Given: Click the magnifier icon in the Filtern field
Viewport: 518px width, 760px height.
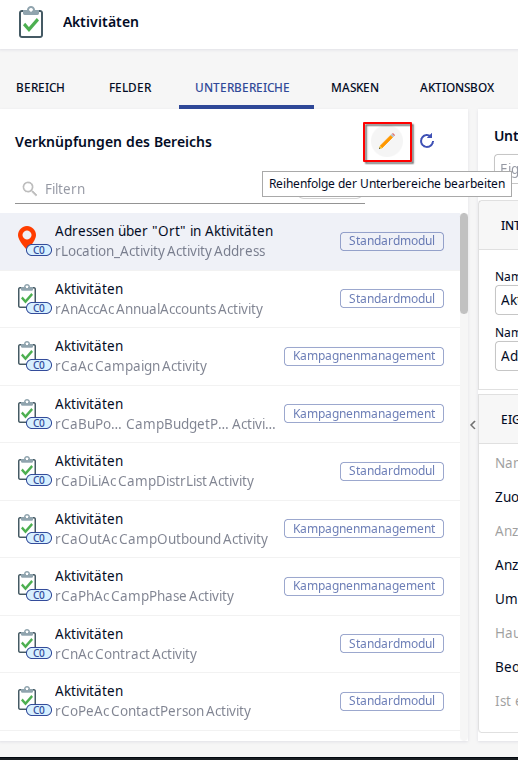Looking at the screenshot, I should coord(30,189).
